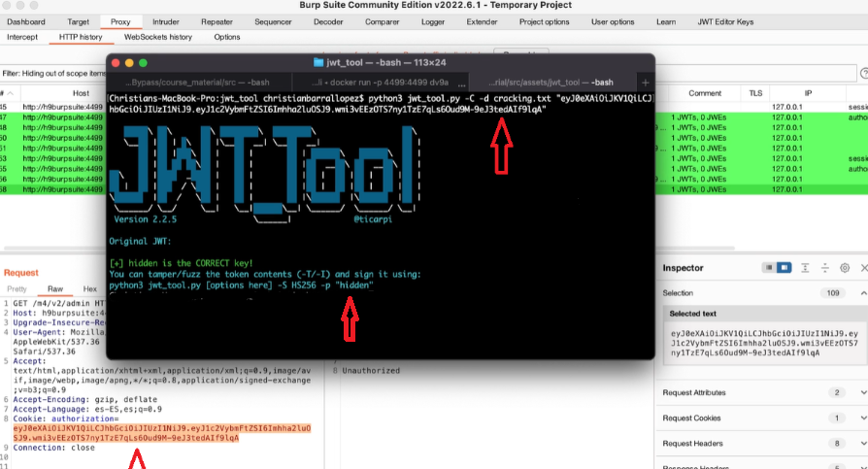Click 'hidden is the CORRECT key' output line

click(x=181, y=263)
